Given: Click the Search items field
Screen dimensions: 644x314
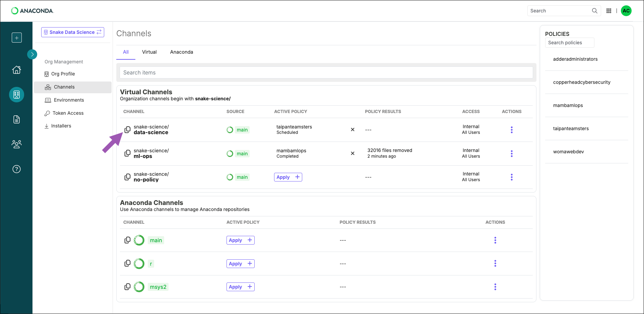Looking at the screenshot, I should (x=326, y=72).
